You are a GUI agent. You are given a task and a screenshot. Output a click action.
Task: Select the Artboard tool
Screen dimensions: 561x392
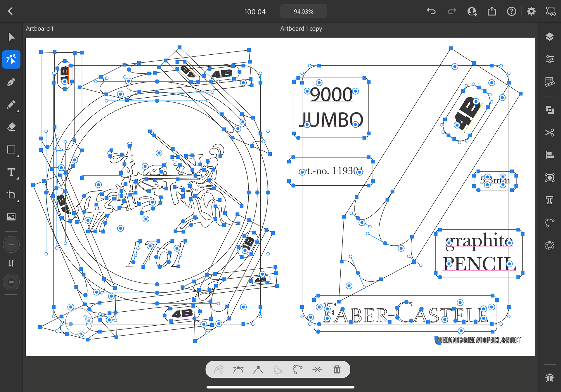tap(11, 194)
